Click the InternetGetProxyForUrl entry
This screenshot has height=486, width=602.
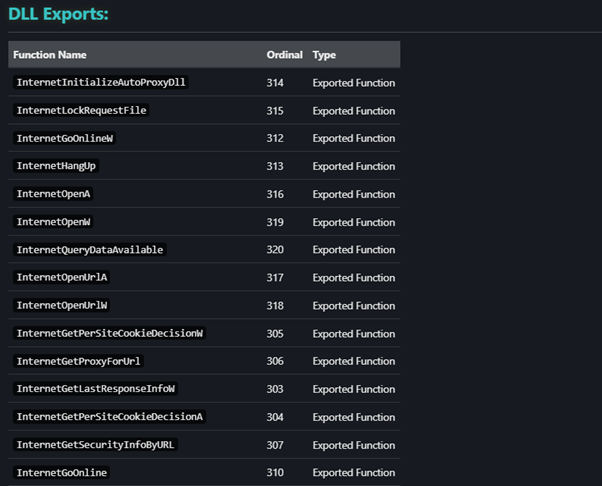pyautogui.click(x=78, y=361)
